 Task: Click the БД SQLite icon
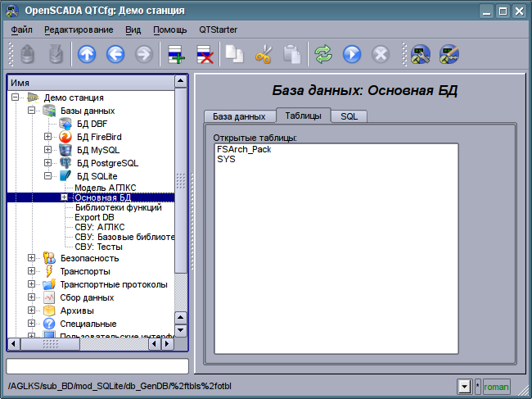pos(65,176)
